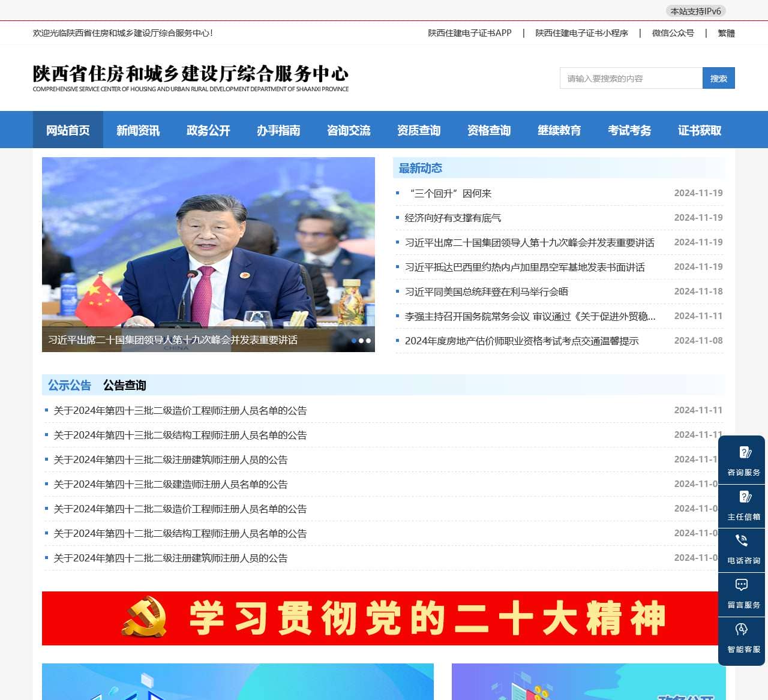768x700 pixels.
Task: Open news 经济向好有支撑有底气
Action: coord(453,218)
